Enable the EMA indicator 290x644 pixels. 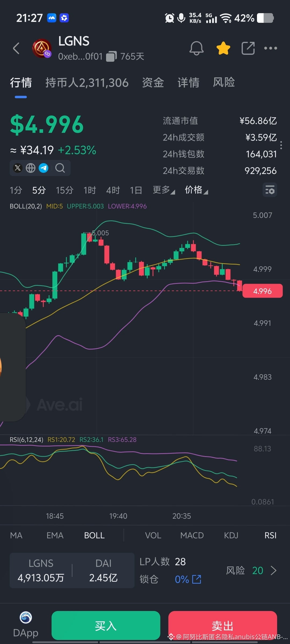coord(55,535)
